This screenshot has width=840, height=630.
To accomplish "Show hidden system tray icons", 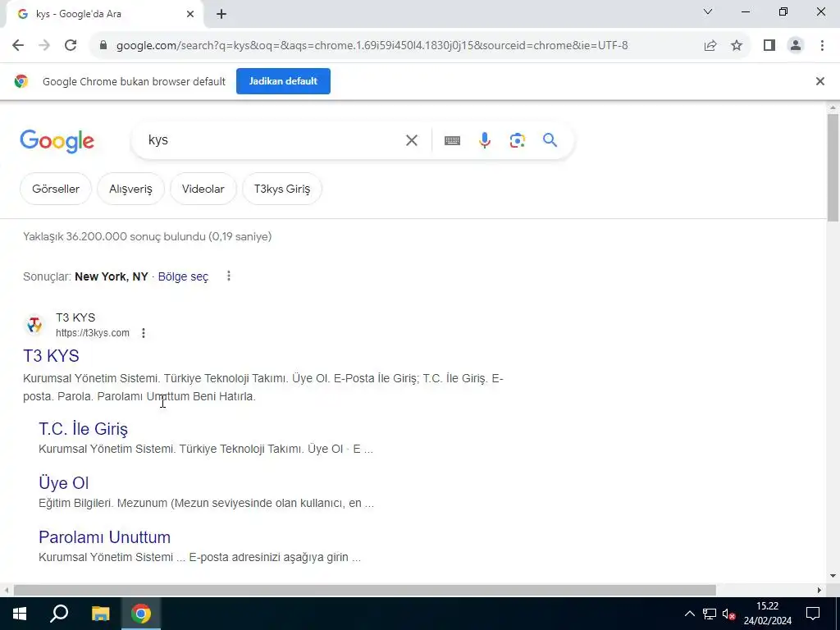I will point(689,614).
